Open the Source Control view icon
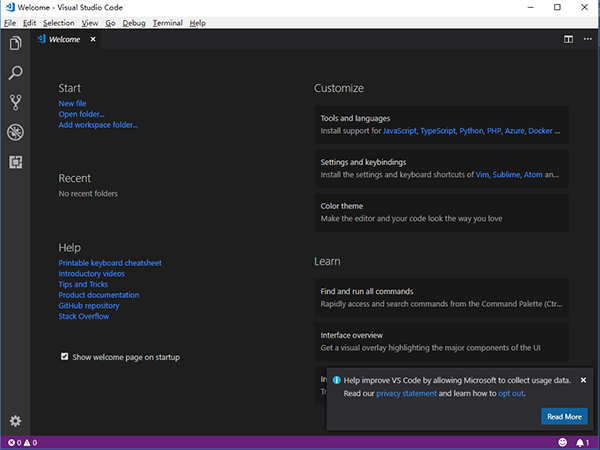Screen dimensions: 600x450 [x=15, y=102]
